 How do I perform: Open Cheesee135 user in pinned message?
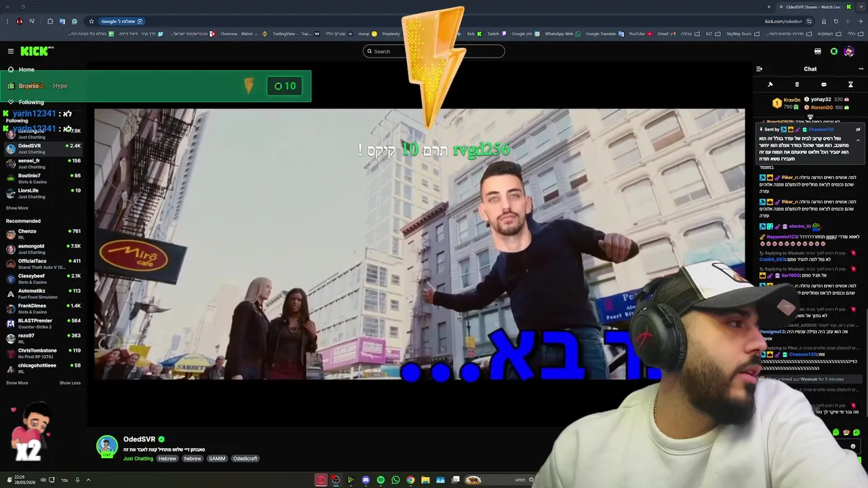[x=821, y=129]
